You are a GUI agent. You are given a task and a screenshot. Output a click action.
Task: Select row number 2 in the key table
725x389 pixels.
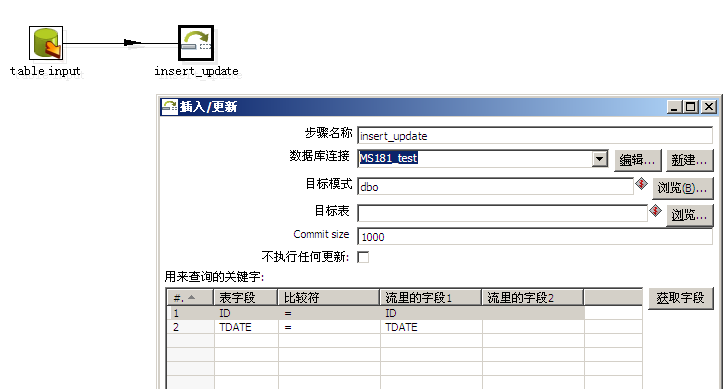pos(190,327)
